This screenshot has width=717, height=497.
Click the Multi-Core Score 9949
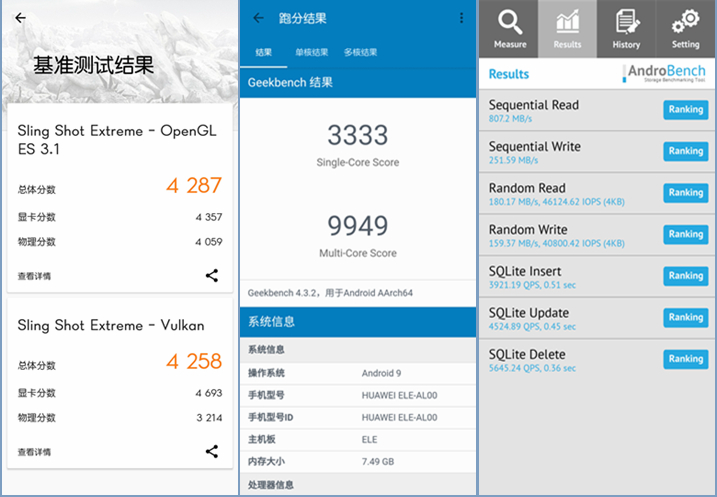358,226
